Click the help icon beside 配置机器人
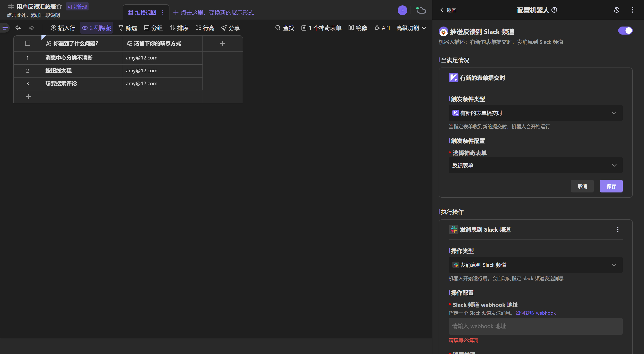This screenshot has width=644, height=354. 554,10
